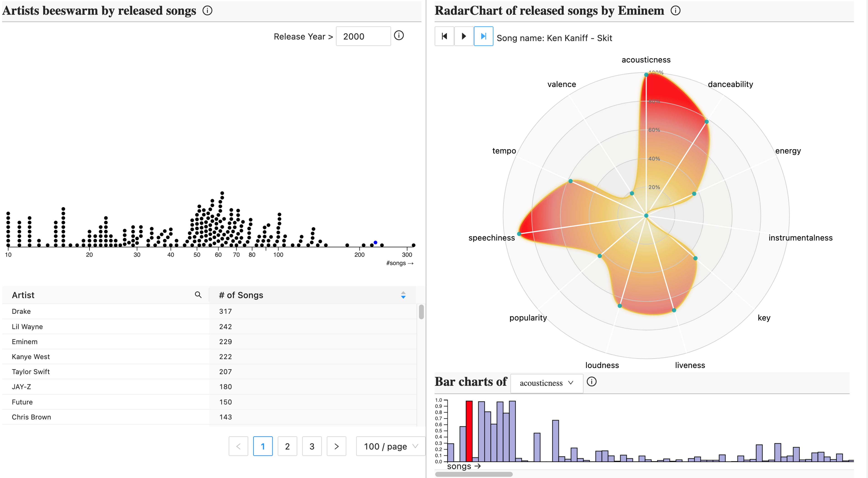Click info icon beside beeswarm title
This screenshot has width=868, height=478.
[207, 10]
